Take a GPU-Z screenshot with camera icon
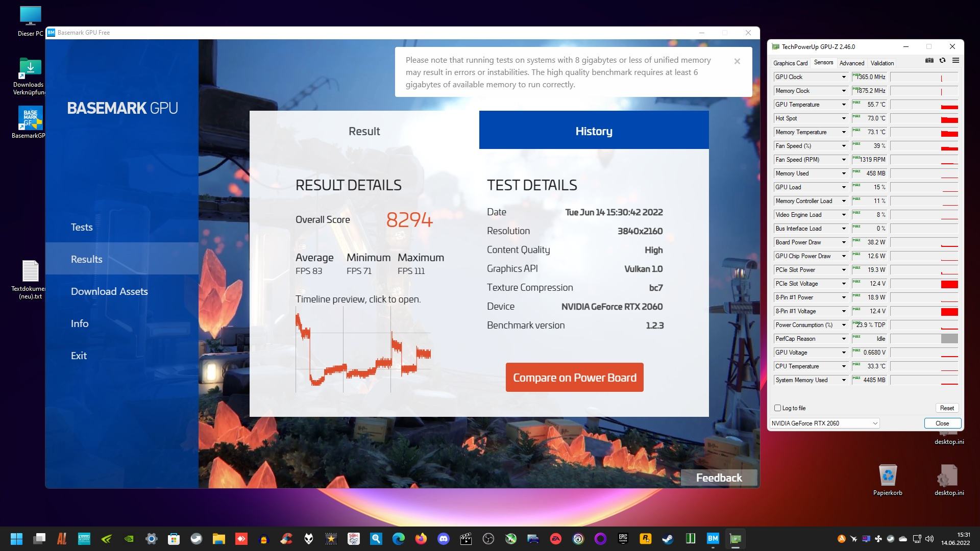This screenshot has width=980, height=551. [929, 60]
